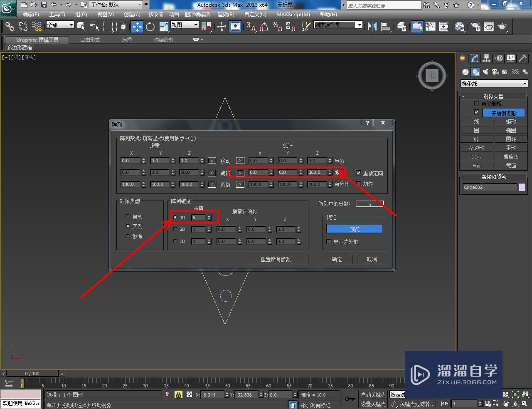
Task: Click the move totals right arrow button
Action: (x=240, y=161)
